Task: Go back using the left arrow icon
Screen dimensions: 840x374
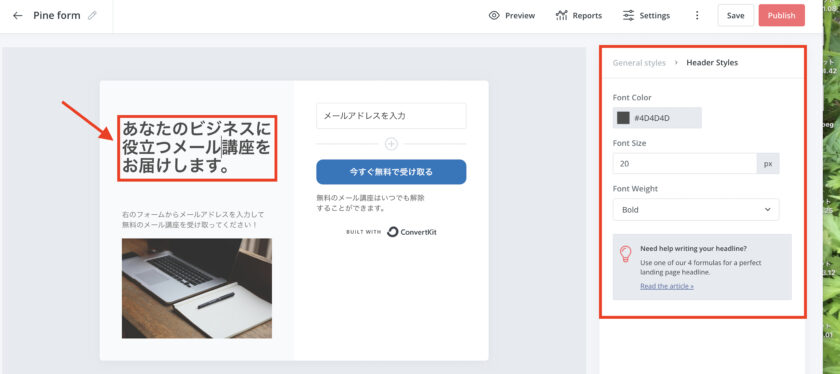Action: tap(18, 16)
